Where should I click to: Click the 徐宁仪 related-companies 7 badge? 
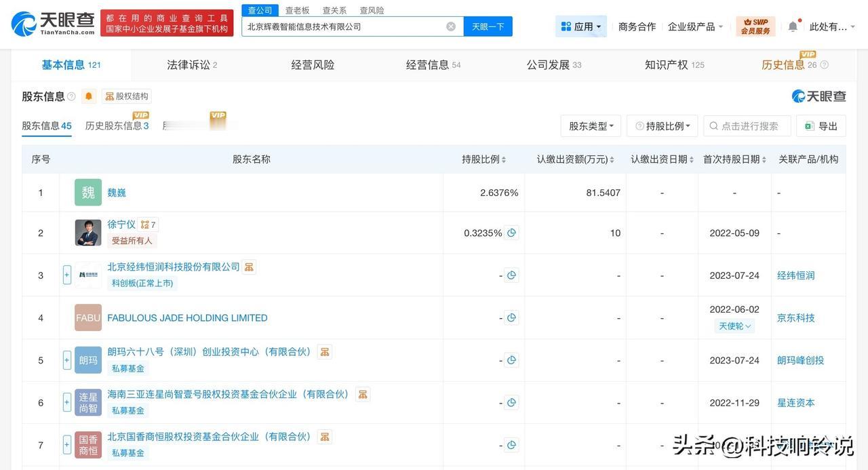149,224
